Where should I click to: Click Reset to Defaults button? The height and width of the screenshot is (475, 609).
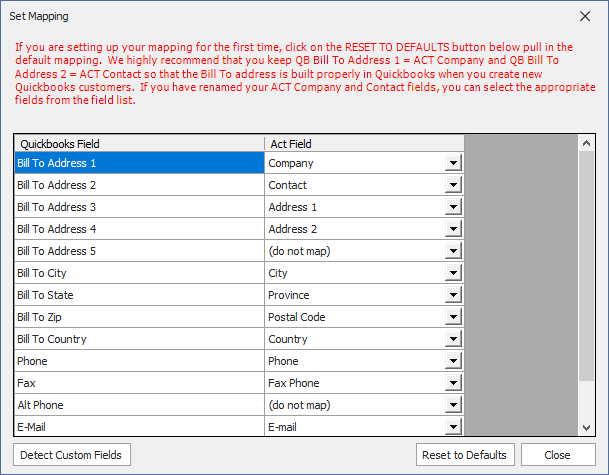click(465, 454)
